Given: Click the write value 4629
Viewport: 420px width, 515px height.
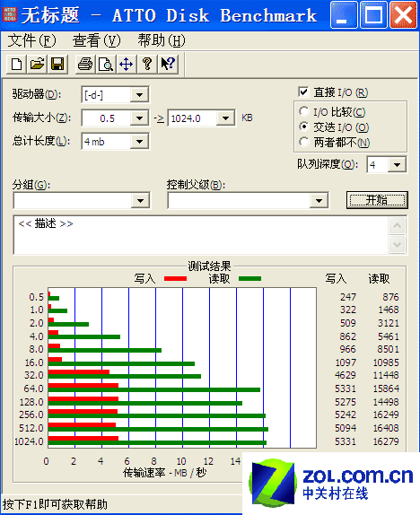Looking at the screenshot, I should point(346,375).
